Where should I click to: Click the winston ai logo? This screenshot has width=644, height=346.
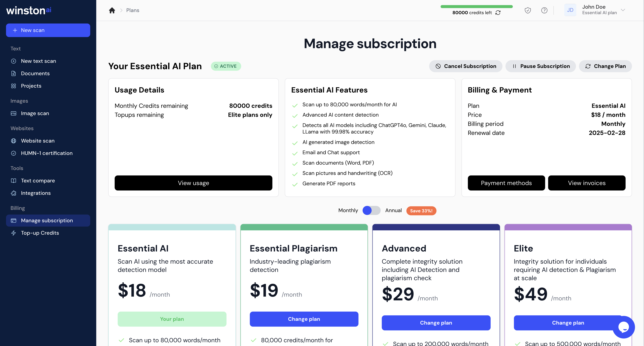coord(29,11)
